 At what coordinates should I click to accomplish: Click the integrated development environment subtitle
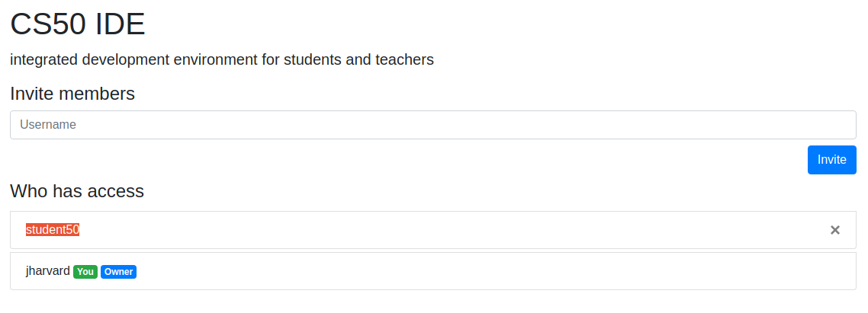tap(222, 59)
